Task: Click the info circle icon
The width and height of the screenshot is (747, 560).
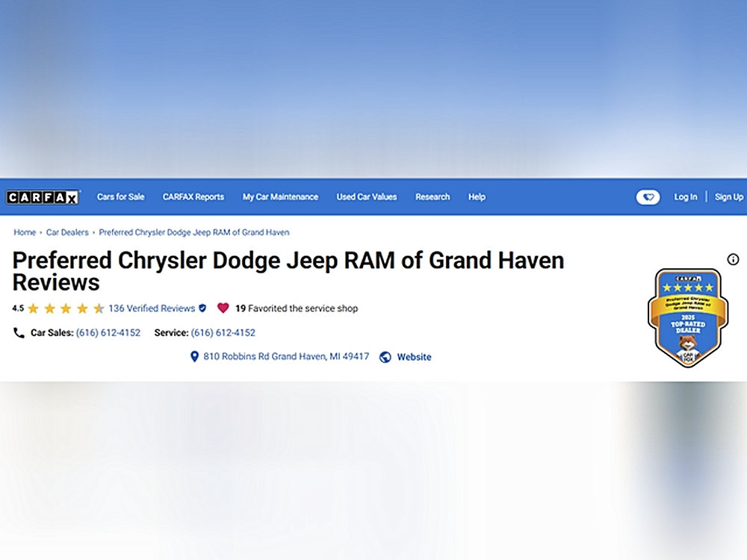Action: tap(734, 259)
